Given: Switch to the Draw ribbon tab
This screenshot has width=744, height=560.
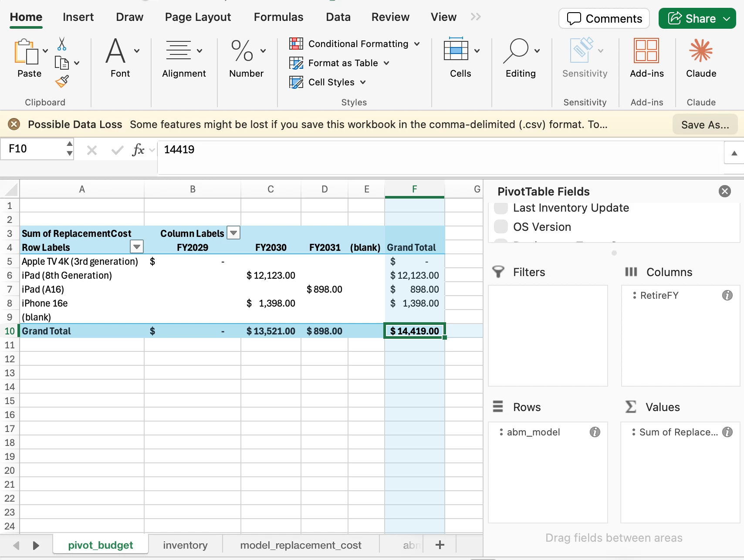Looking at the screenshot, I should click(x=129, y=17).
